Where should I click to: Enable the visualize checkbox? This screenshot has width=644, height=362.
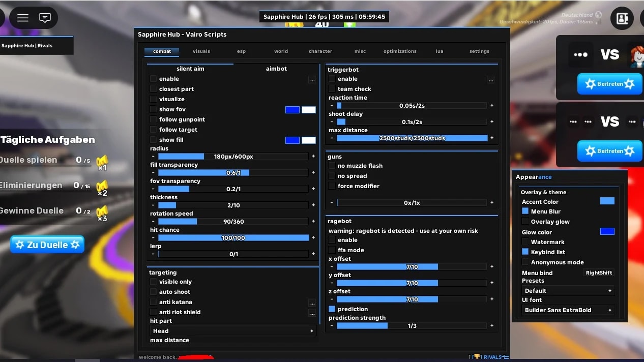[x=153, y=99]
